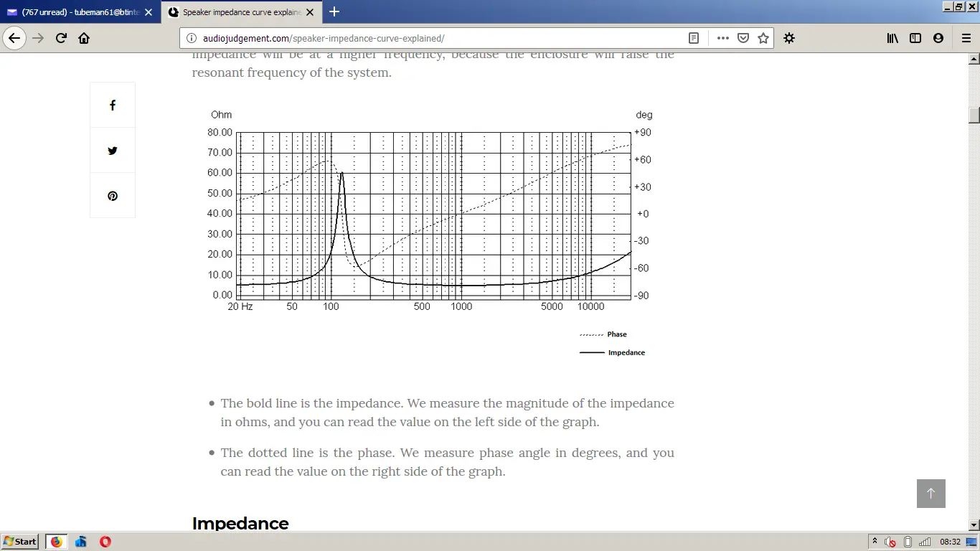Open the Firefox hamburger menu
Viewport: 980px width, 551px height.
click(x=966, y=38)
